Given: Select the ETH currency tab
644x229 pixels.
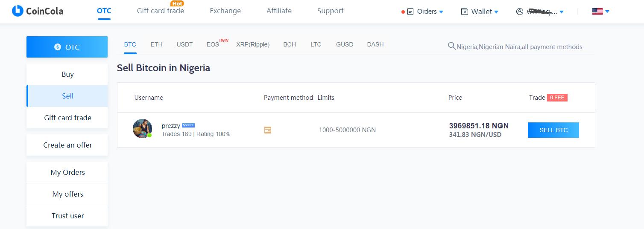Looking at the screenshot, I should click(x=156, y=44).
